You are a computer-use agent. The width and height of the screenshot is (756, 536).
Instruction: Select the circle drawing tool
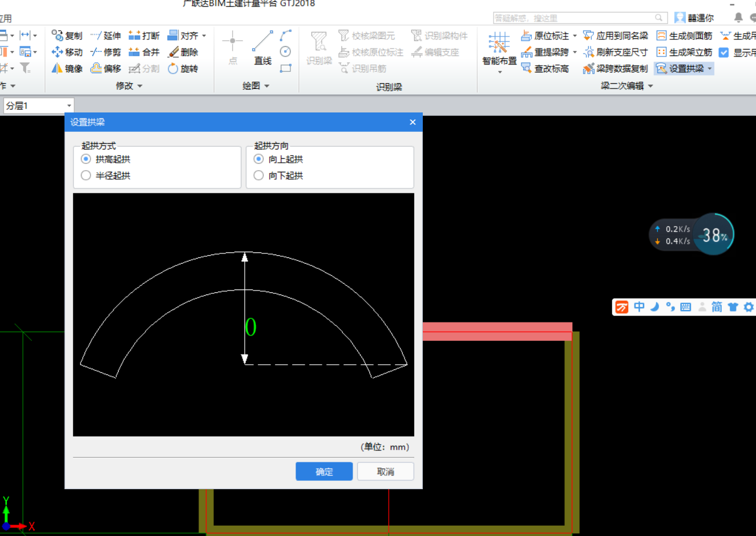click(x=286, y=51)
